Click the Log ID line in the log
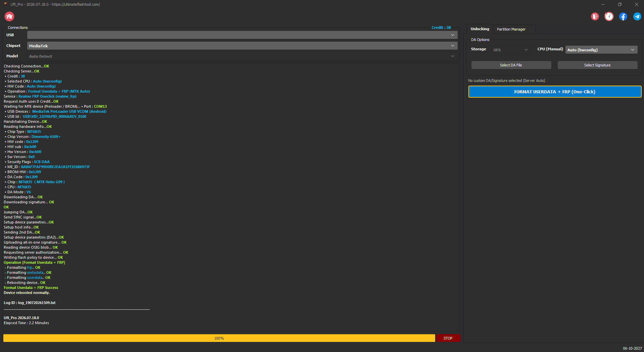 coord(30,303)
